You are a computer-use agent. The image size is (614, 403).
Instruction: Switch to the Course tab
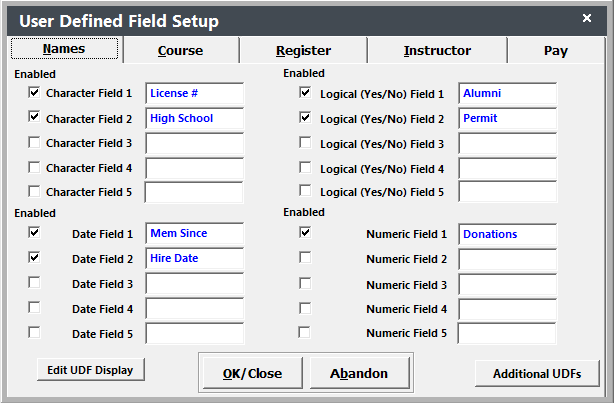click(x=180, y=50)
